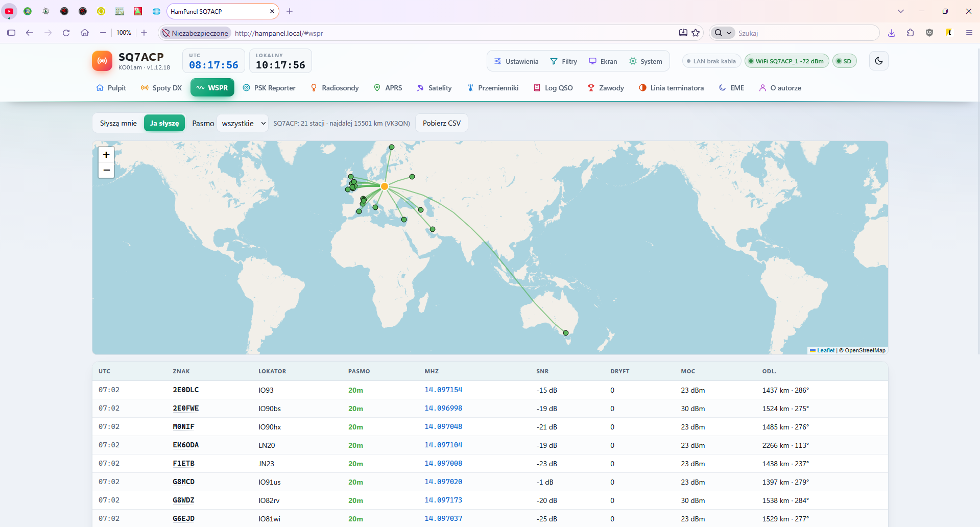Open the browser hamburger menu
This screenshot has width=980, height=527.
tap(969, 33)
